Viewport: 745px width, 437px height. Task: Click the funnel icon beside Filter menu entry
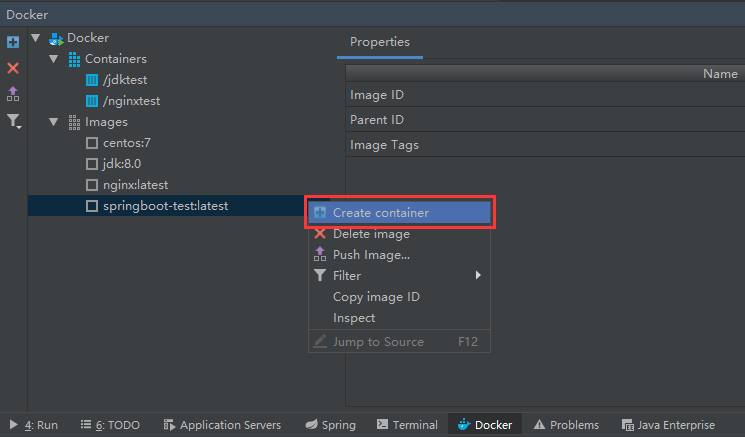tap(320, 276)
